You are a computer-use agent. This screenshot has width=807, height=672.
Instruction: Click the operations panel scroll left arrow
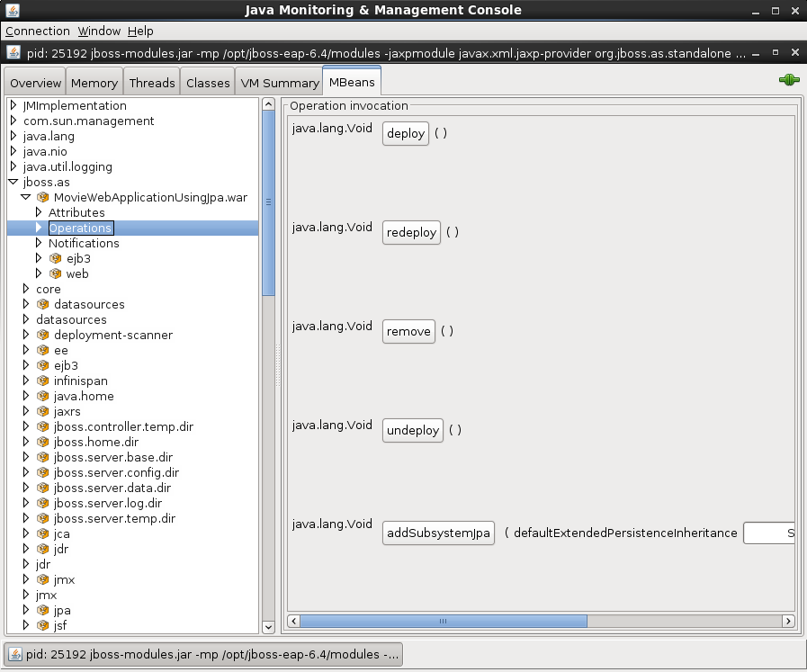click(293, 621)
